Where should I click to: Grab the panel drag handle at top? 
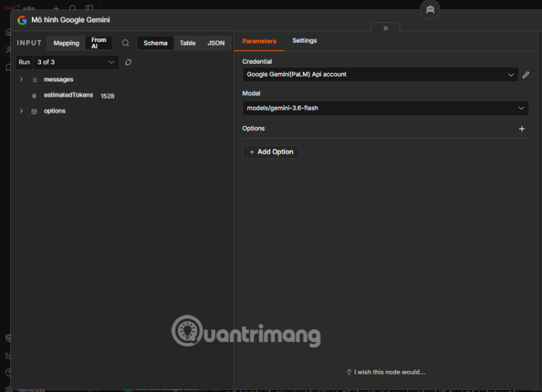pos(385,28)
